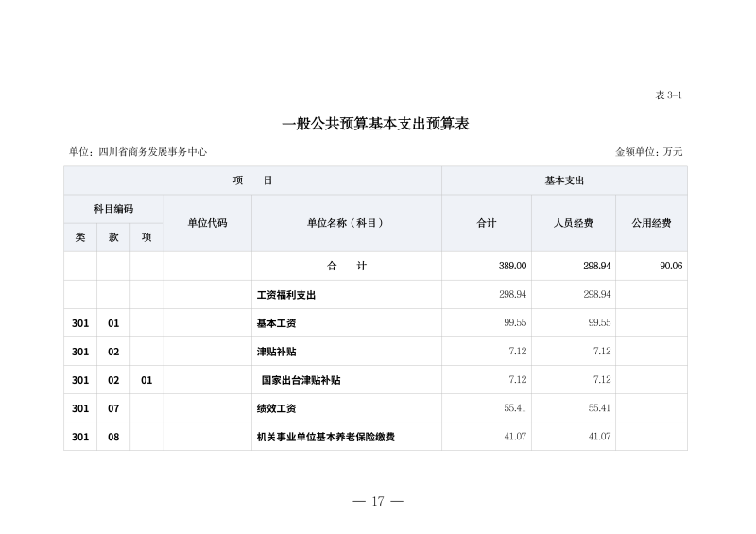This screenshot has height=534, width=756.
Task: Click the 人员经费 column header
Action: [573, 223]
